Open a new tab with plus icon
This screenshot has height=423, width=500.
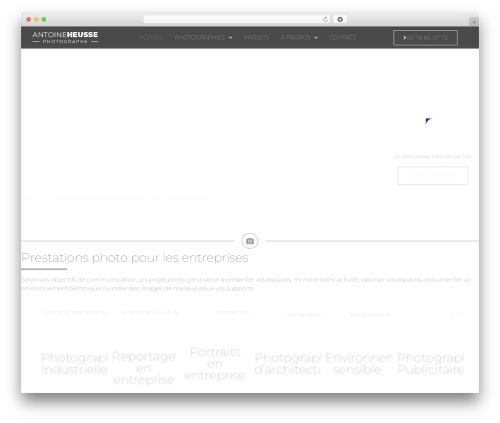474,22
